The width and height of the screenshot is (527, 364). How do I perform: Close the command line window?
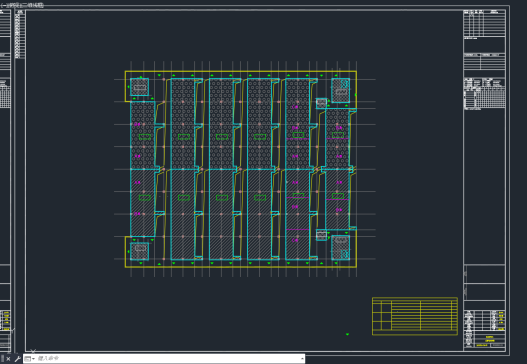(8, 359)
